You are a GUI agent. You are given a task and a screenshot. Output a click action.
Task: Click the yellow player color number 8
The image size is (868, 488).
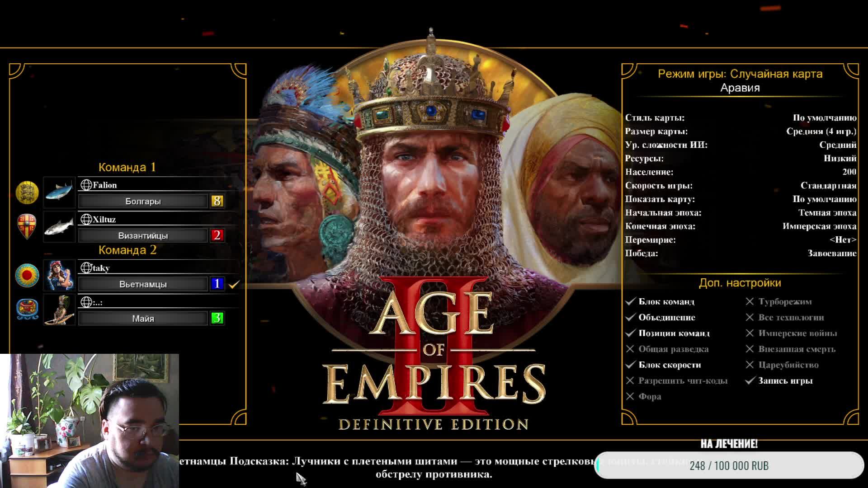[x=217, y=201]
